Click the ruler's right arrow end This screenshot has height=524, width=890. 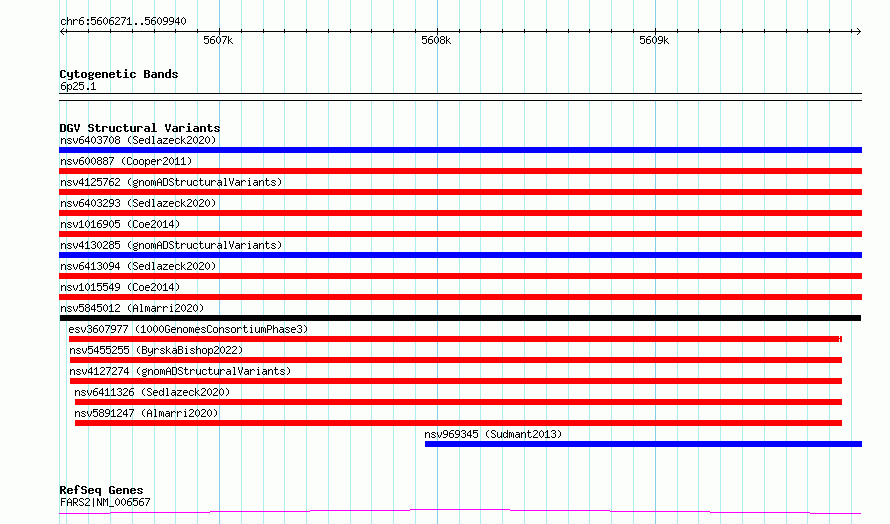[858, 32]
